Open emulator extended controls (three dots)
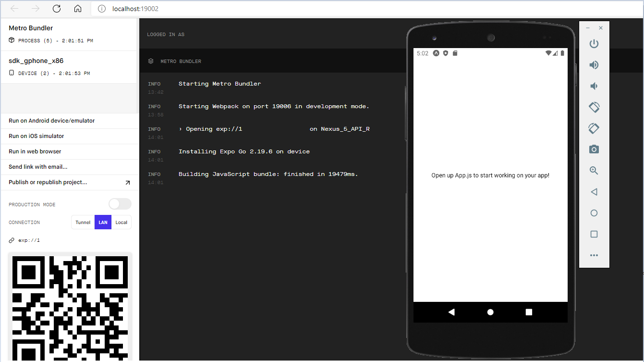 (x=594, y=255)
